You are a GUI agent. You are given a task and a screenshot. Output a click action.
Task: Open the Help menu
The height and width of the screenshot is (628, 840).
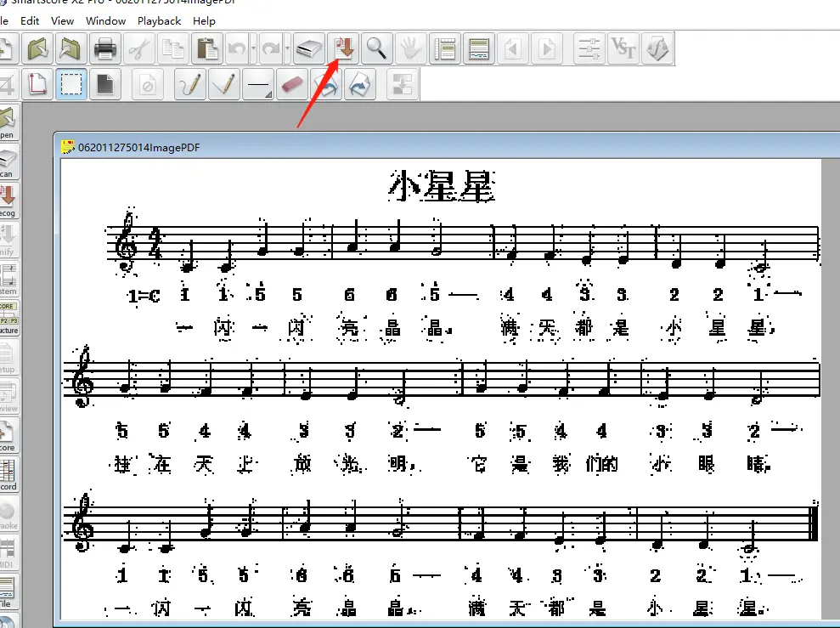coord(204,21)
